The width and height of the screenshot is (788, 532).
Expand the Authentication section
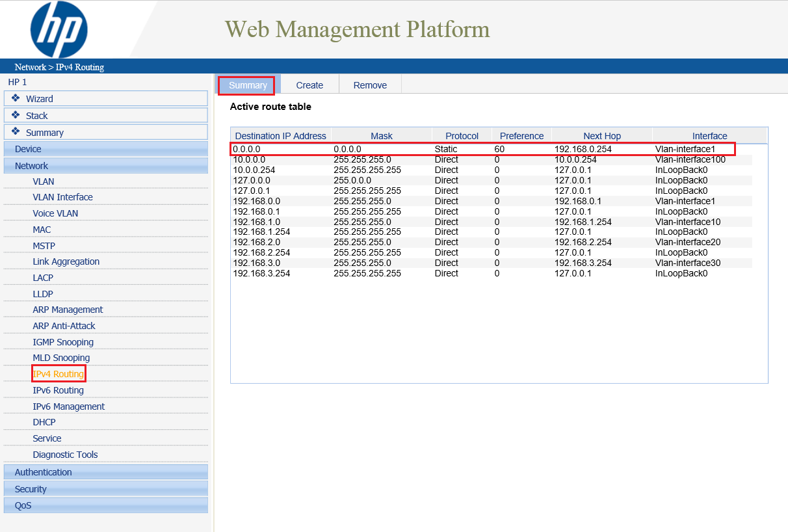pyautogui.click(x=106, y=472)
